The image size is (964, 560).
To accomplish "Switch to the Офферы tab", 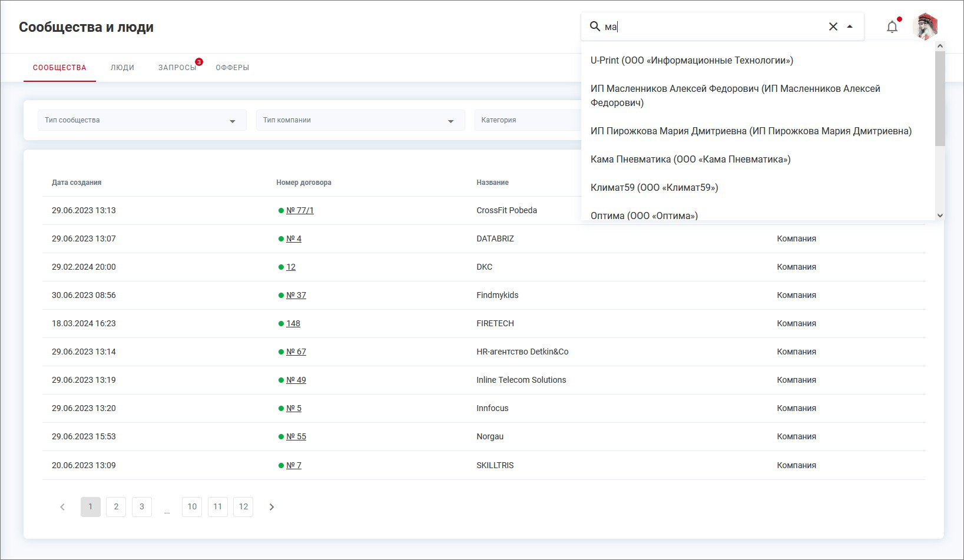I will pos(232,68).
